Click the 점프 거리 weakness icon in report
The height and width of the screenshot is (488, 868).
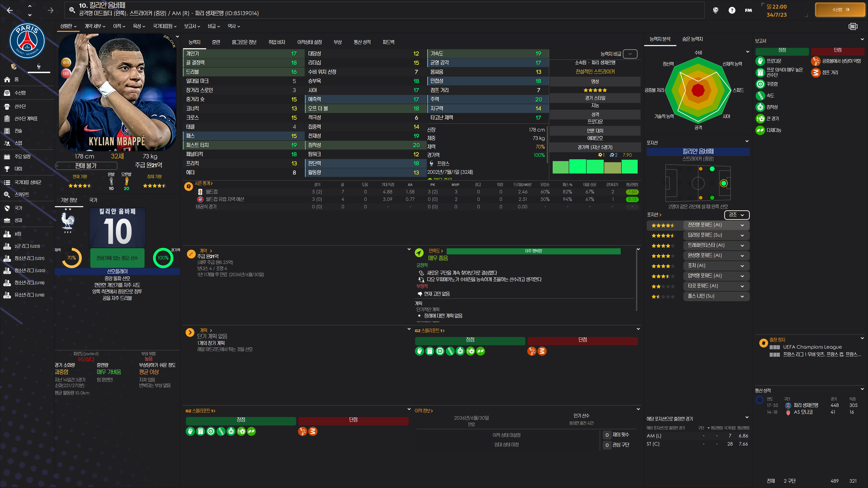pos(815,72)
